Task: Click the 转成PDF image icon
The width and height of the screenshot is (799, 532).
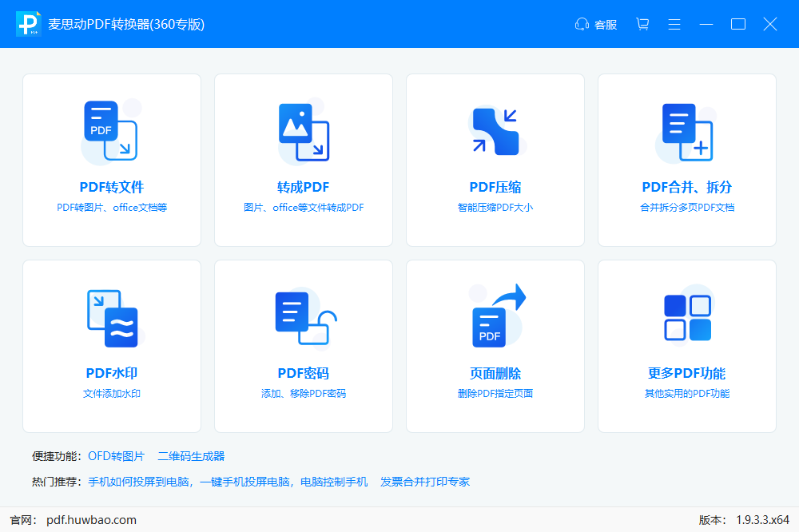Action: point(303,132)
